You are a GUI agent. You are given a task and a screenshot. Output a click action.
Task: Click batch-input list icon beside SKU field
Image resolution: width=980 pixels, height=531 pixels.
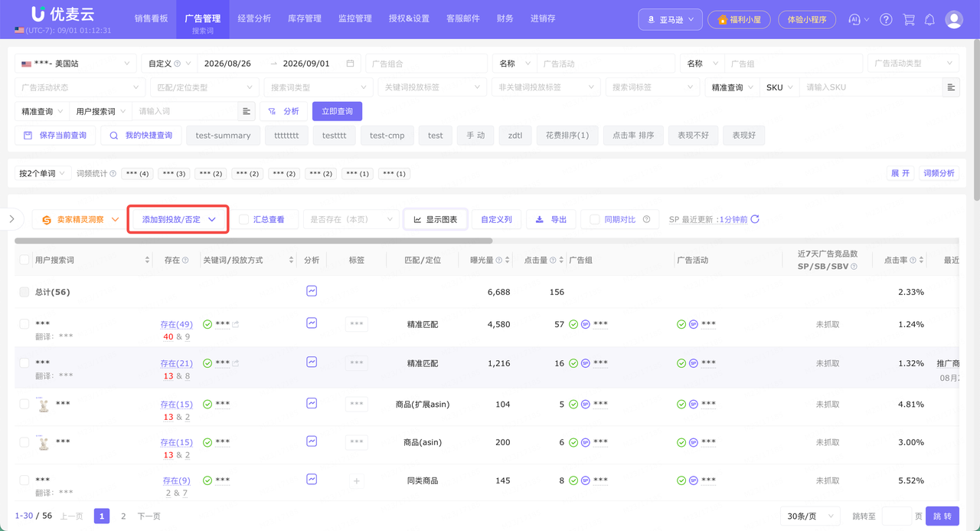pos(952,87)
